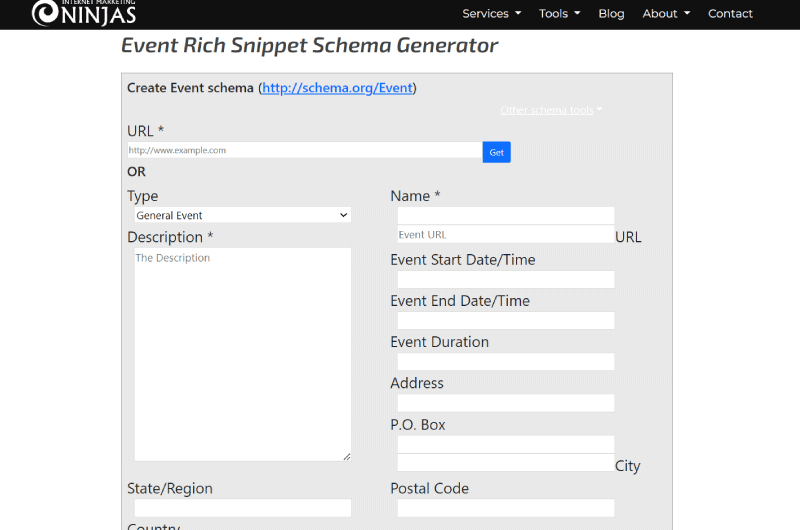Image resolution: width=800 pixels, height=530 pixels.
Task: Focus the State/Region input field
Action: 242,508
